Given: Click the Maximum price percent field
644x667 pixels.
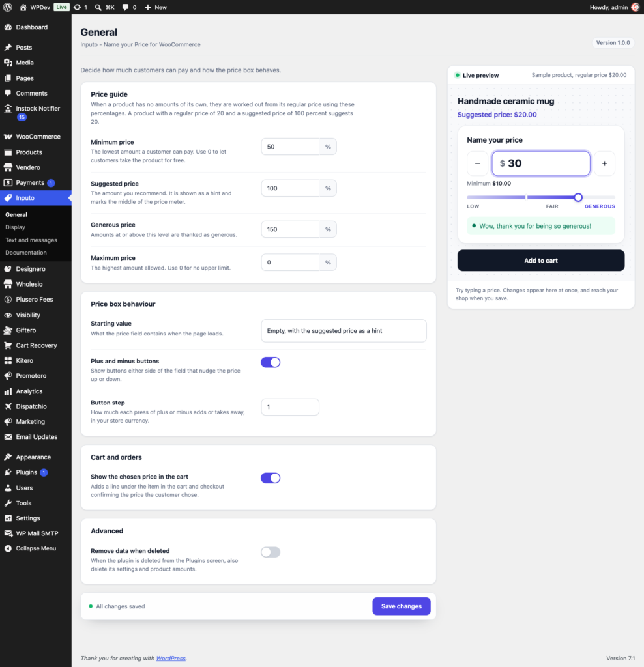Looking at the screenshot, I should click(x=290, y=263).
